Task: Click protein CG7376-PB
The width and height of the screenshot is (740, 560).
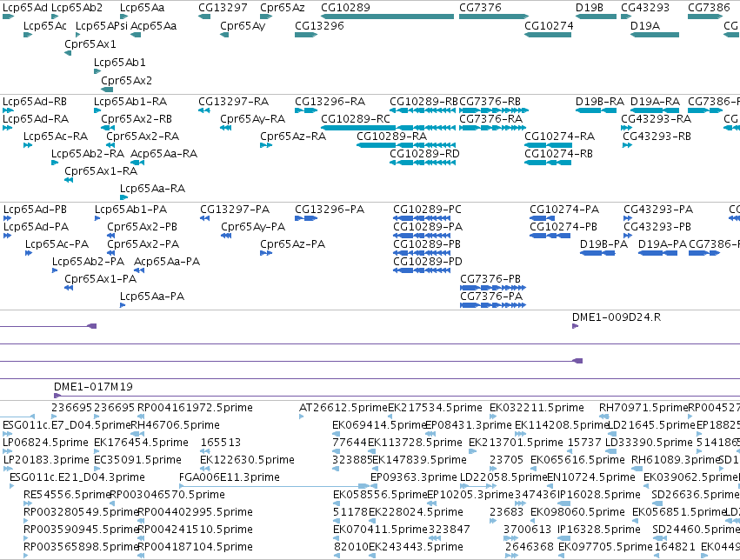Action: (x=490, y=279)
